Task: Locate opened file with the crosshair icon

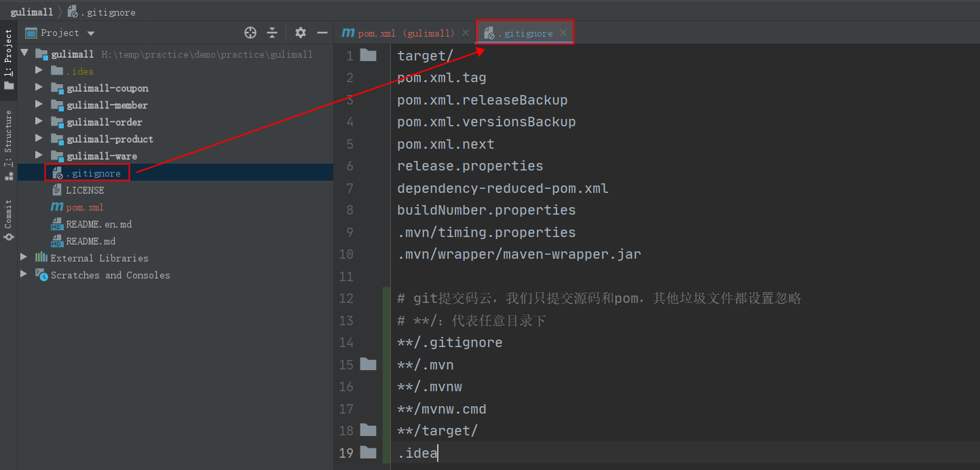Action: click(x=250, y=32)
